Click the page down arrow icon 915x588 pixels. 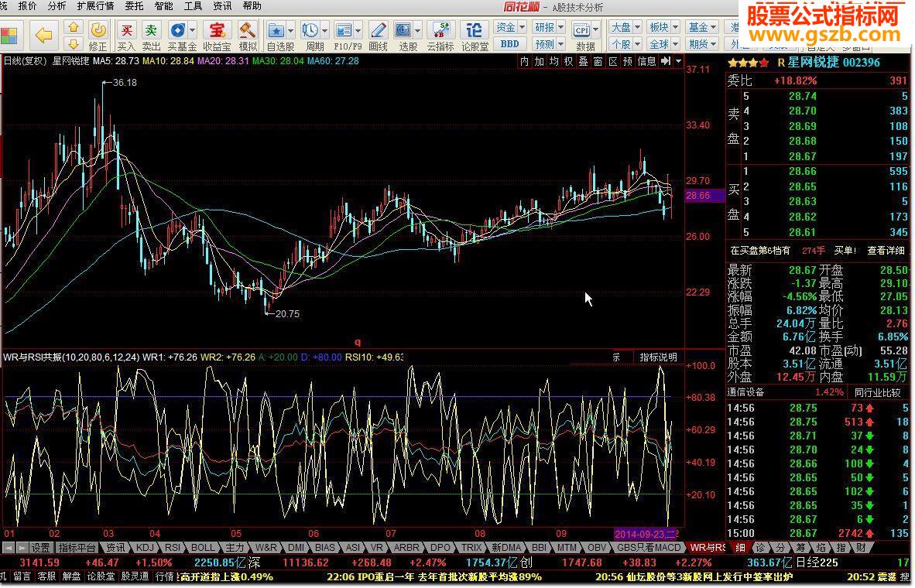pos(74,44)
